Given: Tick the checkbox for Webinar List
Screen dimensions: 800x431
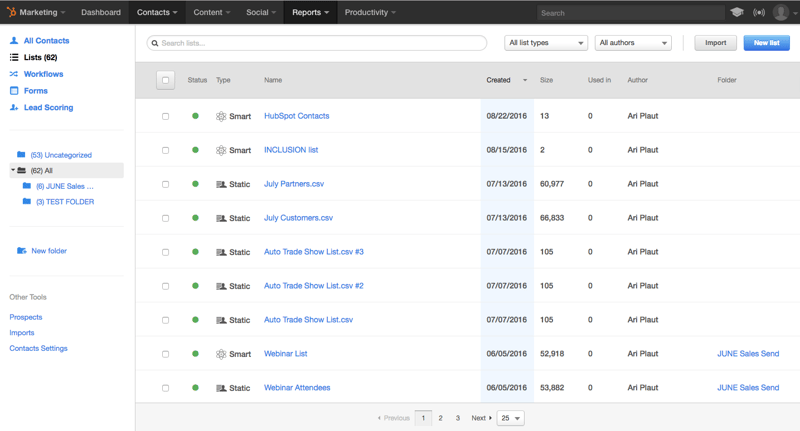Looking at the screenshot, I should [166, 354].
